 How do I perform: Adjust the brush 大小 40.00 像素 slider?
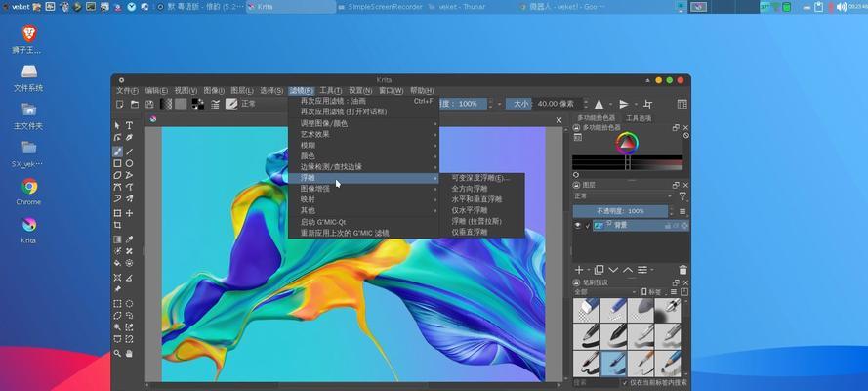coord(543,104)
